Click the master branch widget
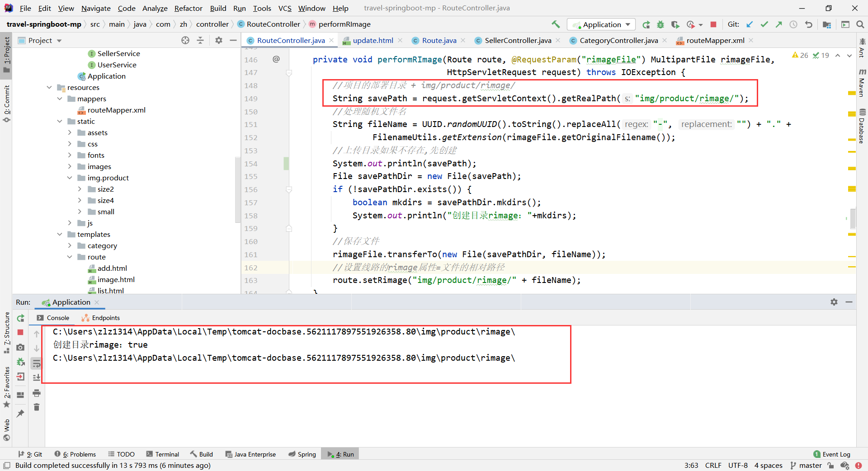This screenshot has height=471, width=868. click(806, 466)
